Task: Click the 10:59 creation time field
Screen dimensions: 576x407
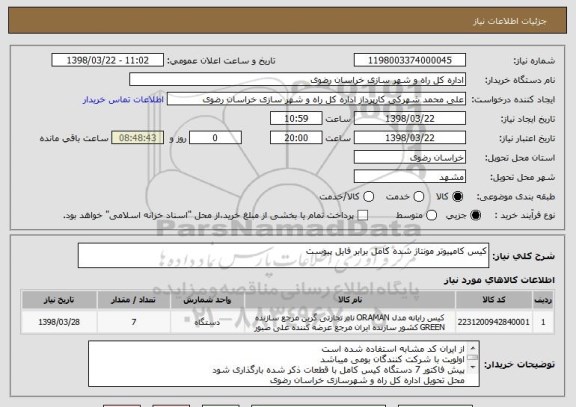Action: [296, 119]
